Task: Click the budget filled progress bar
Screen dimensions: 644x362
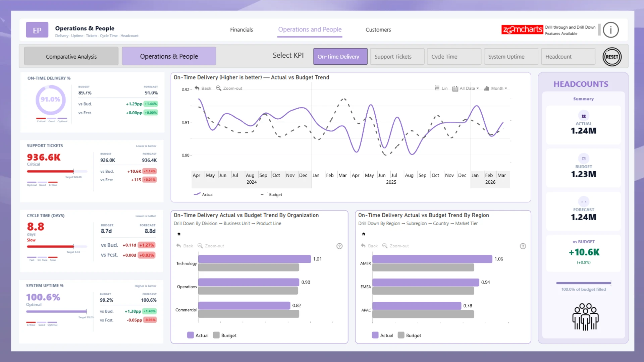Action: [x=583, y=283]
